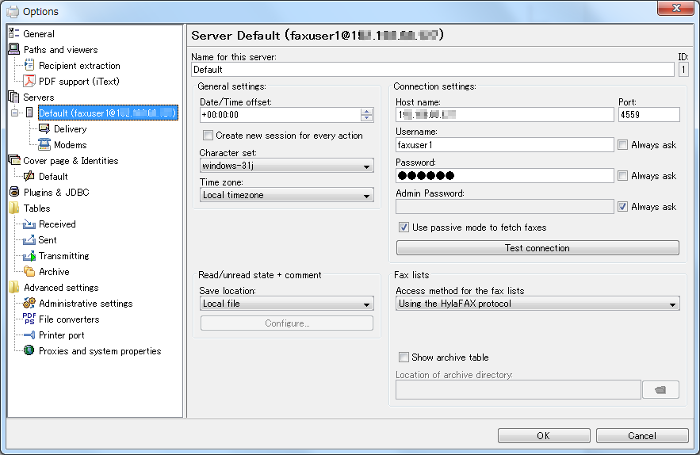The height and width of the screenshot is (455, 700).
Task: Enable Create new session for every action
Action: pyautogui.click(x=208, y=135)
